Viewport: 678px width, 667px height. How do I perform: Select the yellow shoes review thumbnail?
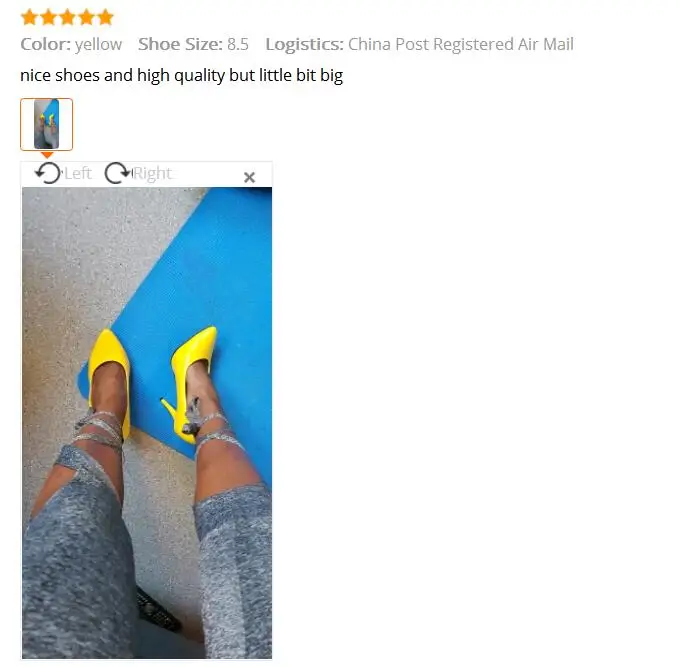click(x=46, y=124)
